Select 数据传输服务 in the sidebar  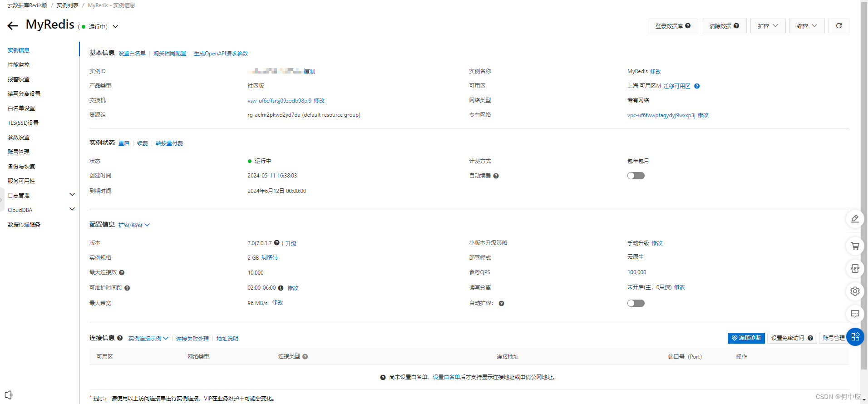pyautogui.click(x=24, y=225)
